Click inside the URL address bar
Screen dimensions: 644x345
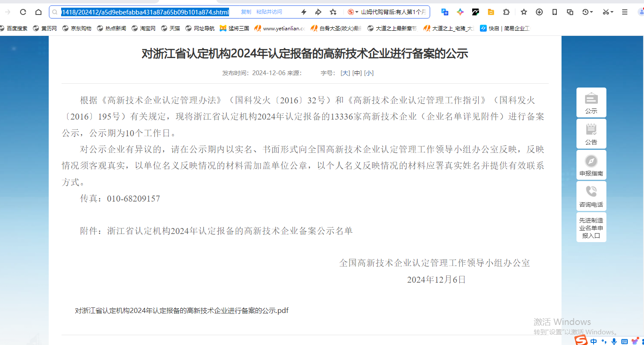pyautogui.click(x=145, y=12)
